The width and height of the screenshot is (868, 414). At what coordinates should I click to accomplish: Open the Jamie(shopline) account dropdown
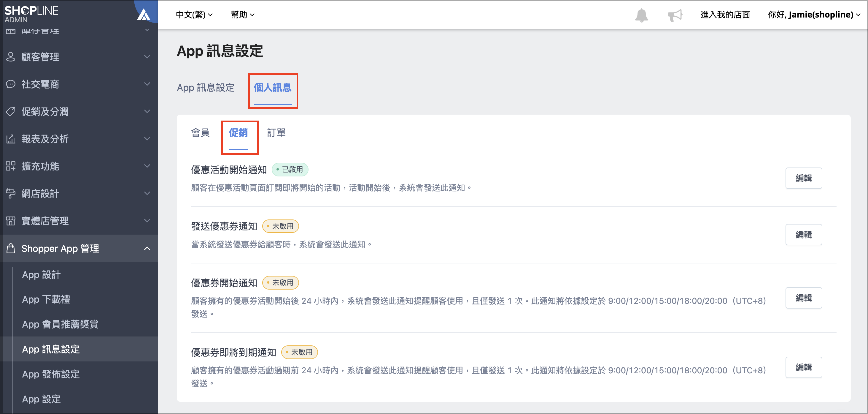[814, 15]
